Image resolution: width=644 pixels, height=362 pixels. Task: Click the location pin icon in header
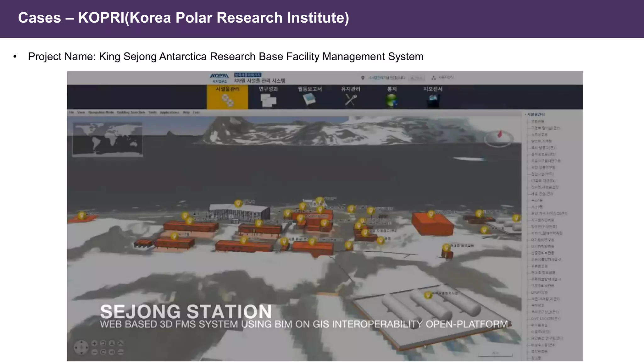point(363,78)
